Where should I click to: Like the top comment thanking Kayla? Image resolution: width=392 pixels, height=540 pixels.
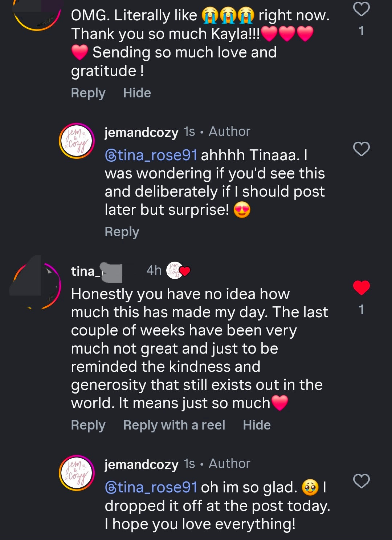coord(361,9)
